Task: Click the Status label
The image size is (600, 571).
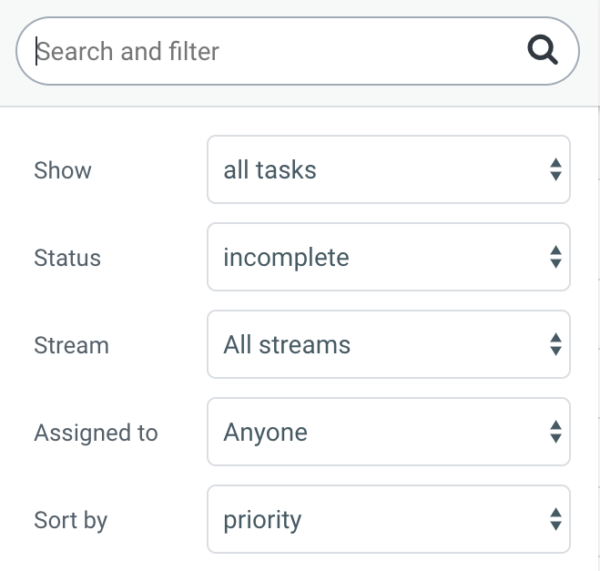Action: pyautogui.click(x=67, y=258)
